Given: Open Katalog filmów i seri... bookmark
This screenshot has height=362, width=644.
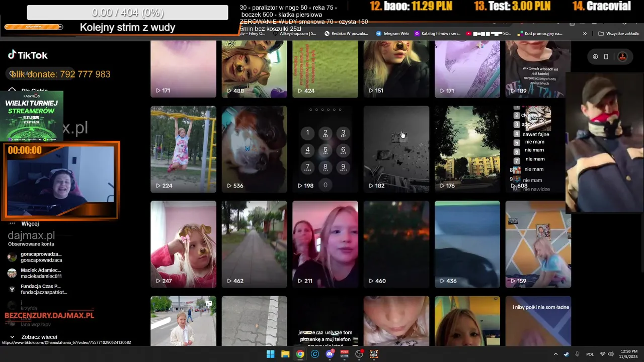Looking at the screenshot, I should click(x=437, y=34).
